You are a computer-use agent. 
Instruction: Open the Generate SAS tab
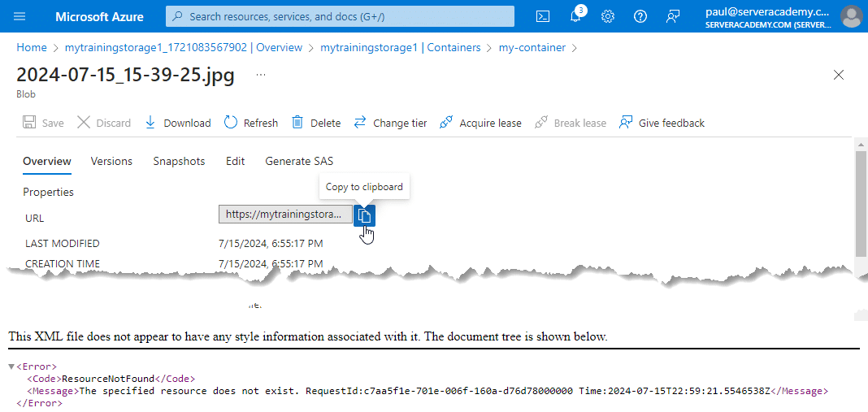tap(299, 161)
